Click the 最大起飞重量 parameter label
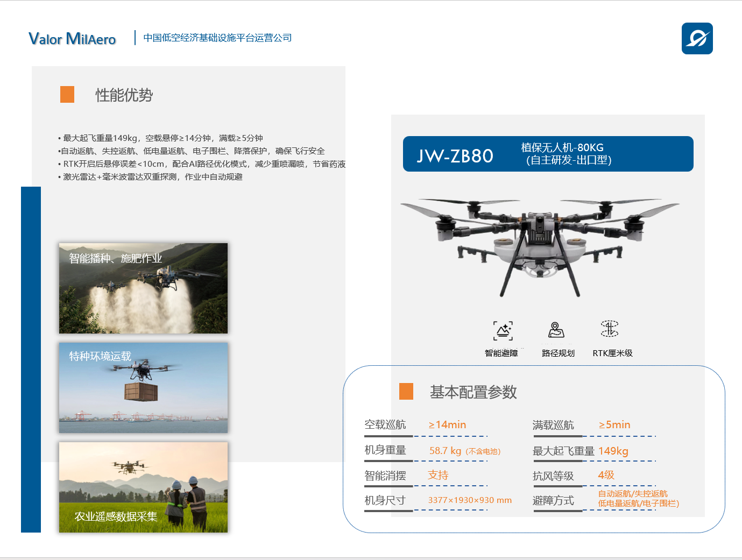 [x=563, y=451]
